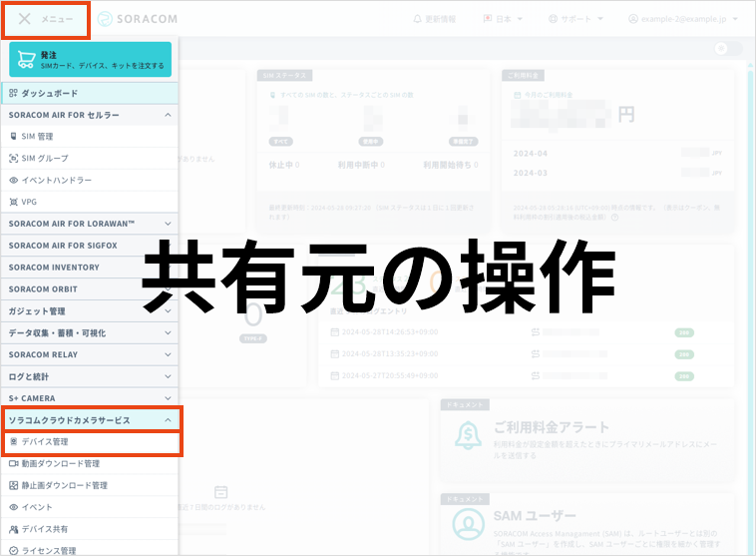Viewport: 756px width, 556px height.
Task: Collapse Soracom Cloud Camera Service section
Action: click(x=168, y=420)
